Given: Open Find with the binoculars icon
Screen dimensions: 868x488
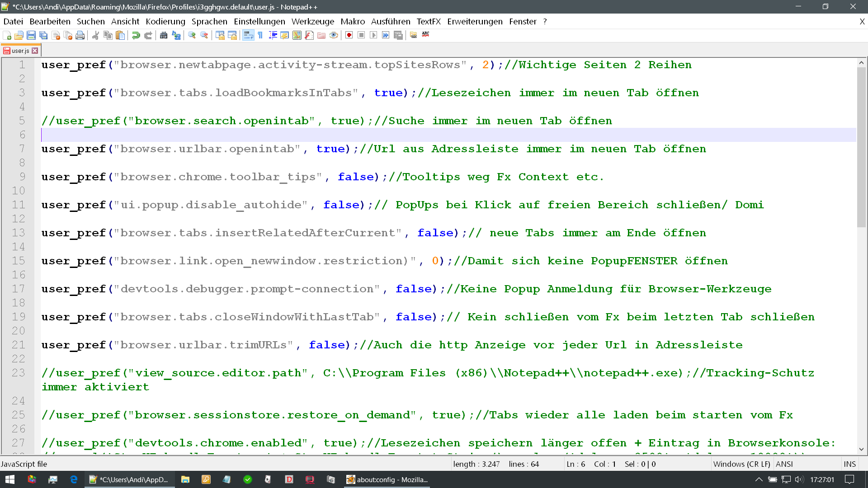Looking at the screenshot, I should pos(164,35).
